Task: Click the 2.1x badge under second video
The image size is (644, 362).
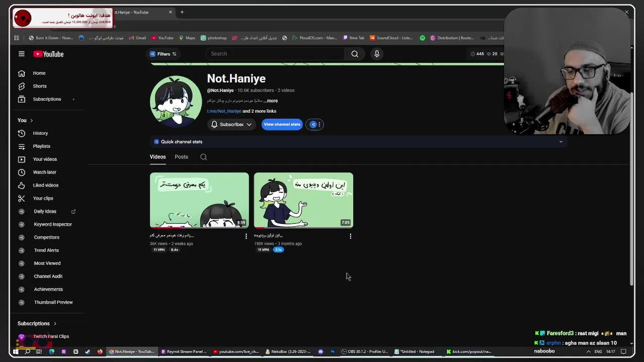Action: point(278,250)
